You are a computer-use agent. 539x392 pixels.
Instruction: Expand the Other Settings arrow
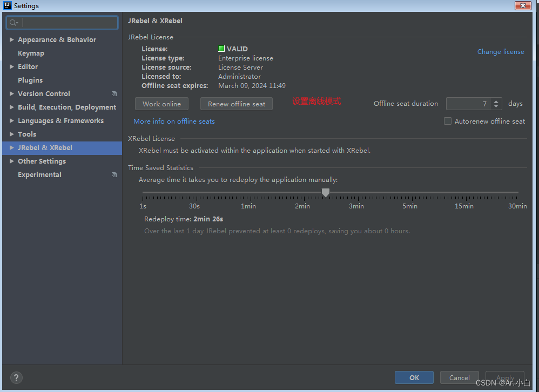tap(12, 161)
